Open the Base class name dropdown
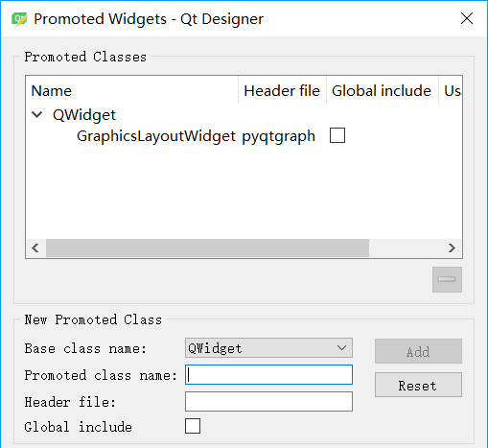Screen dimensions: 488x448 coord(268,348)
